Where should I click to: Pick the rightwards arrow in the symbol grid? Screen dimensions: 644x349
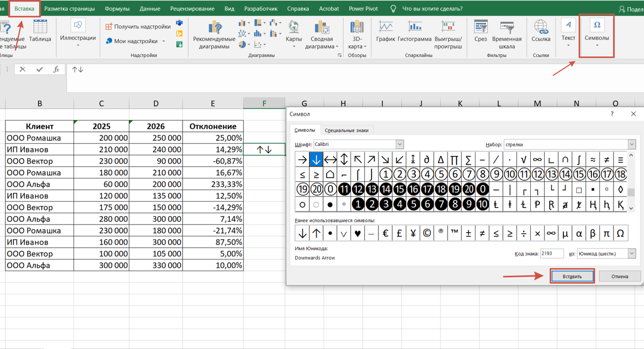(x=302, y=159)
